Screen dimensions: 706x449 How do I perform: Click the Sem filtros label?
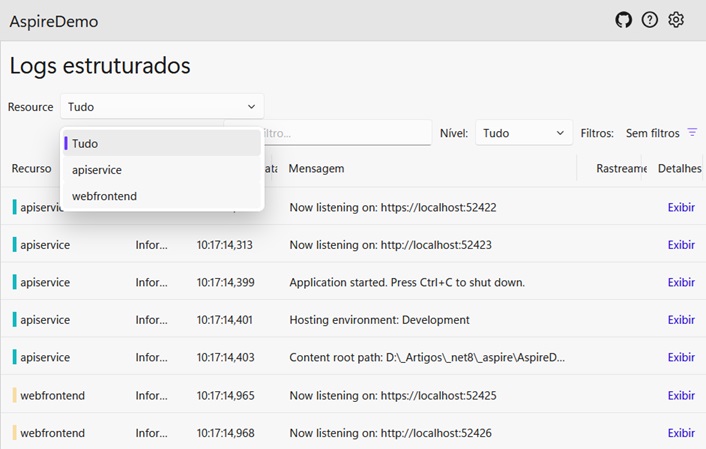(x=652, y=133)
